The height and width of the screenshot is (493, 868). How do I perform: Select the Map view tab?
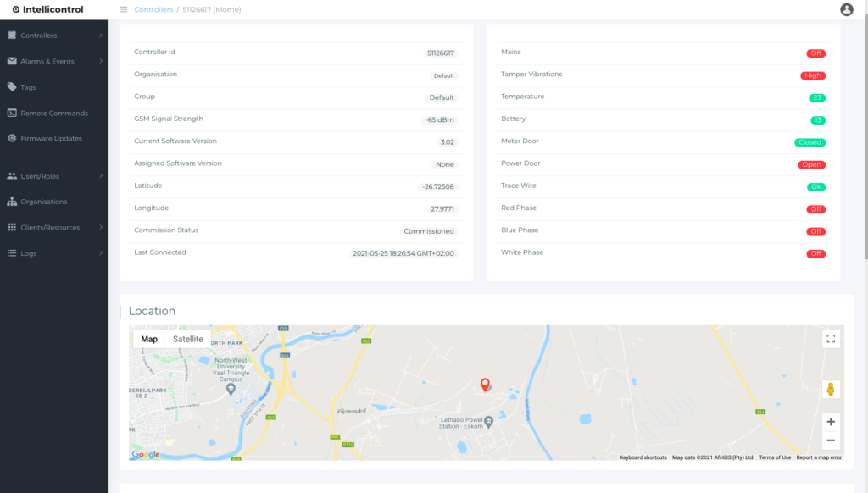(149, 339)
